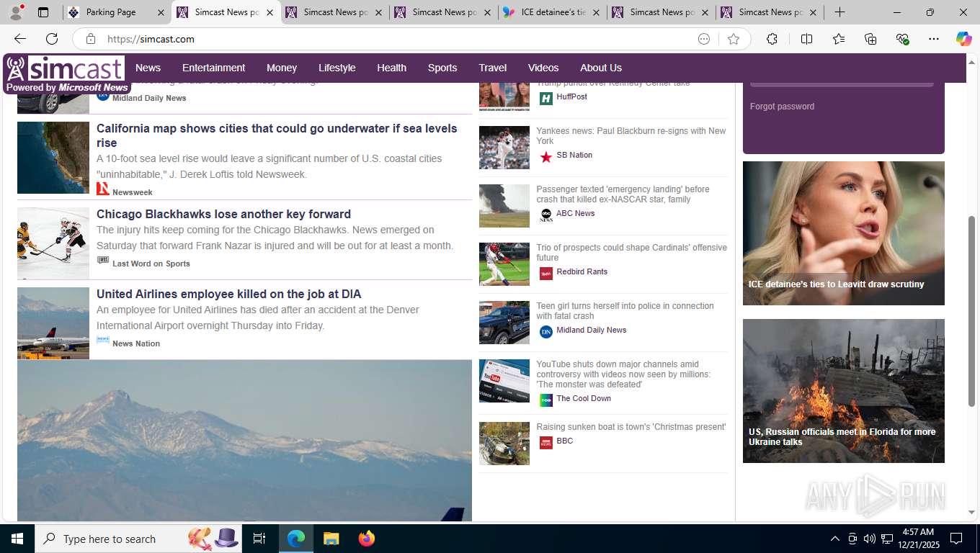Open a new tab with the plus button
Image resolution: width=980 pixels, height=553 pixels.
point(839,12)
